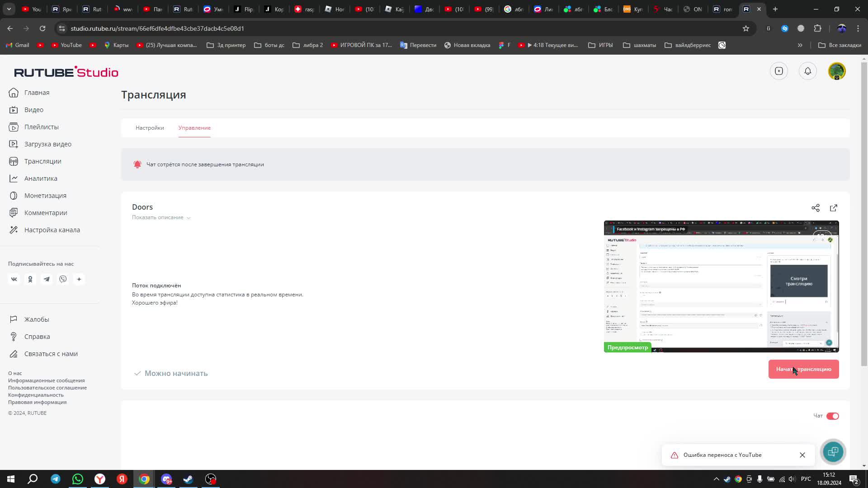Show hidden bookmarks with double chevron
868x488 pixels.
tap(800, 45)
